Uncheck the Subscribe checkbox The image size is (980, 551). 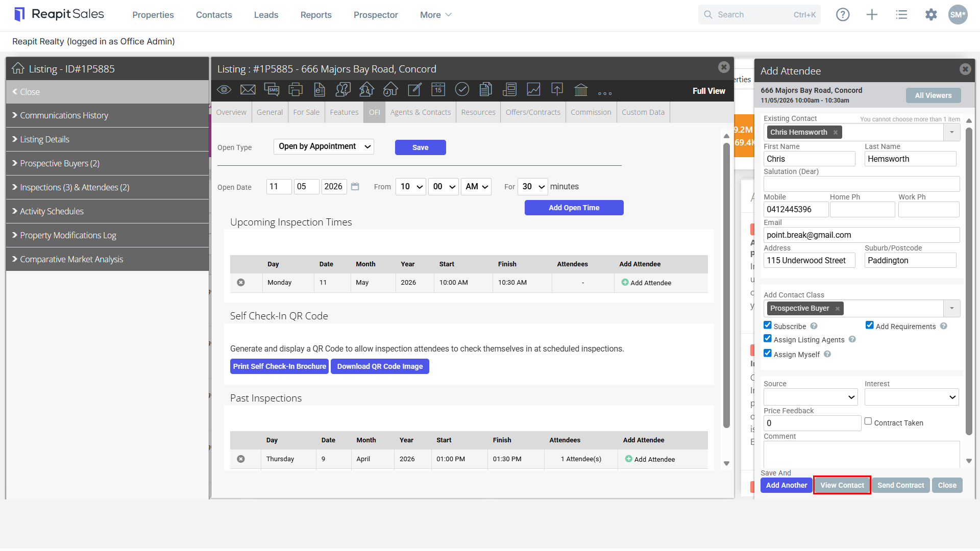click(768, 325)
